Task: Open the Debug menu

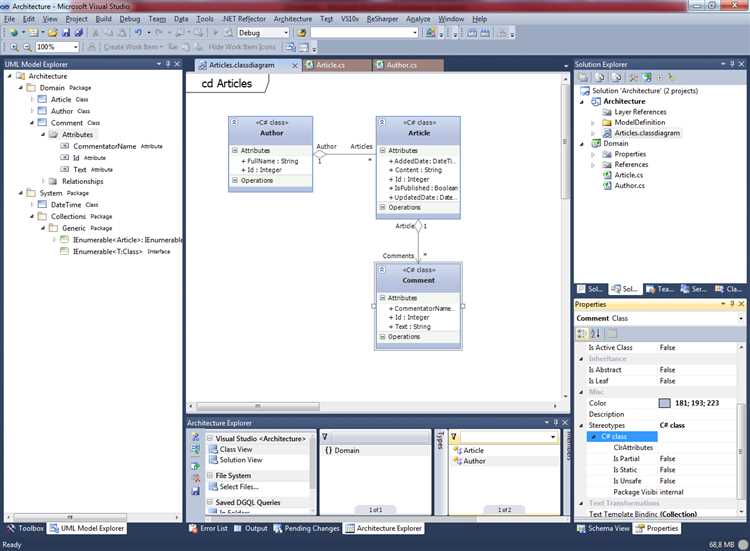Action: pyautogui.click(x=130, y=19)
